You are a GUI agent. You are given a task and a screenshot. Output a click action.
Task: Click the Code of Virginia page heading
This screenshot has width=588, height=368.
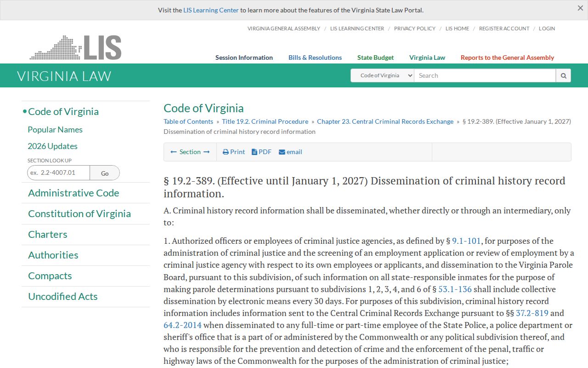click(204, 108)
